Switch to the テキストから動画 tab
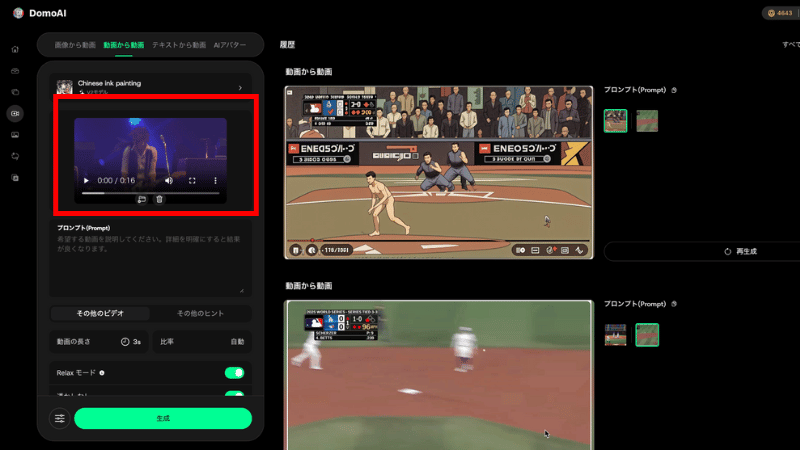Image resolution: width=800 pixels, height=450 pixels. [179, 45]
